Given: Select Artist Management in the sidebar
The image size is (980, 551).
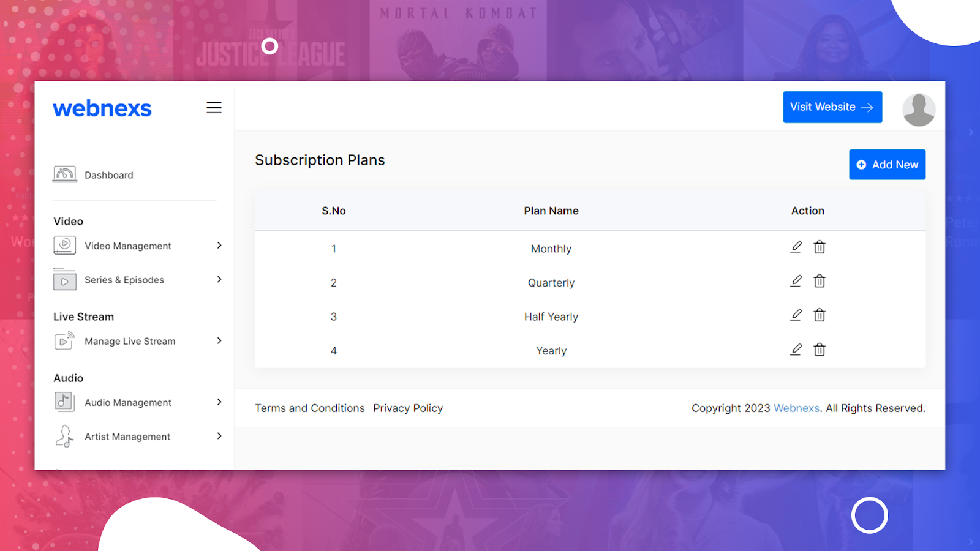Looking at the screenshot, I should coord(127,437).
